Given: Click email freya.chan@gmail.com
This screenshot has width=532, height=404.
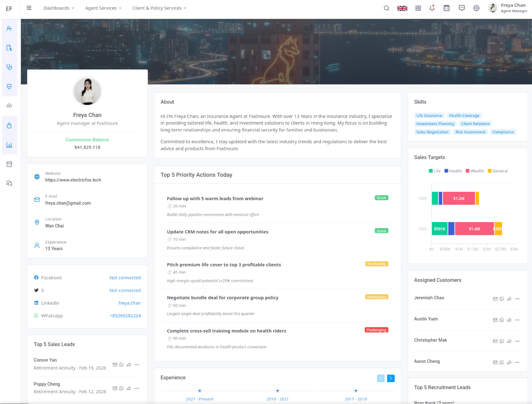Looking at the screenshot, I should (x=68, y=203).
